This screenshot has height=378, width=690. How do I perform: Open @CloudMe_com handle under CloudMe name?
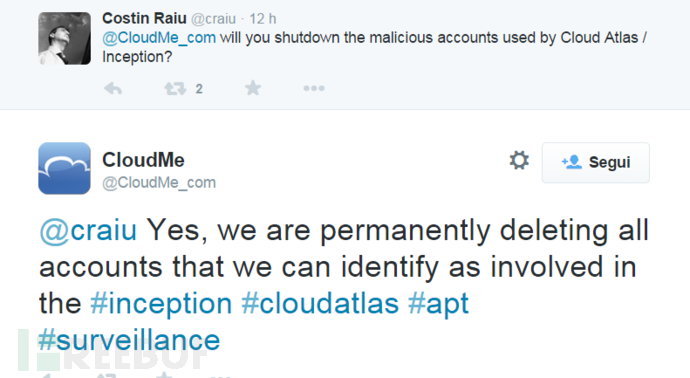(x=159, y=183)
